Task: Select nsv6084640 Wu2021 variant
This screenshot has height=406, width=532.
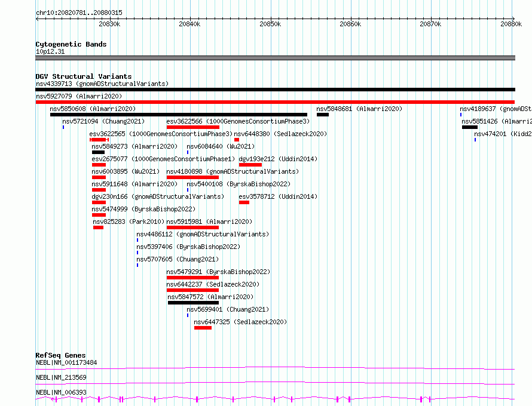Action: [x=221, y=146]
